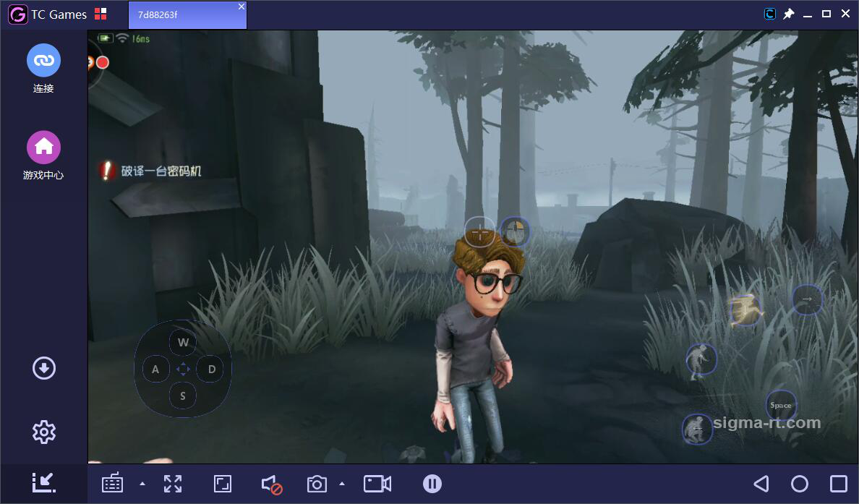
Task: Tap the walking character action button
Action: (701, 359)
